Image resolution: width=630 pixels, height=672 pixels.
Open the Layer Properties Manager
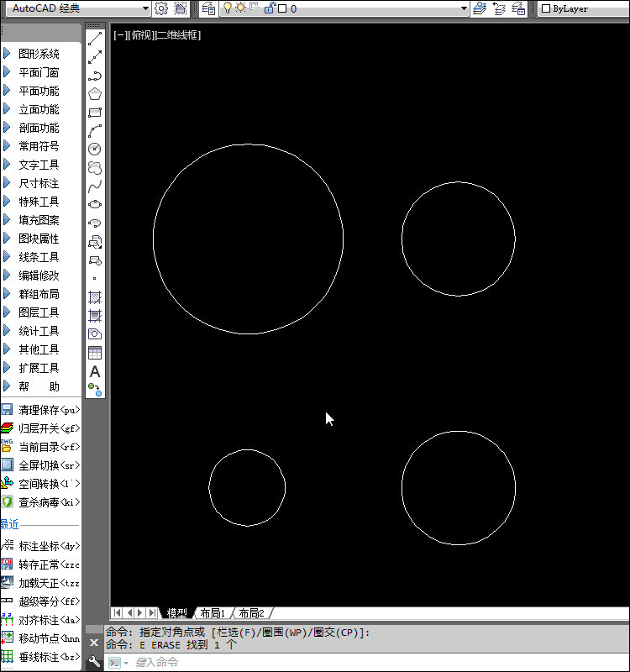(208, 8)
